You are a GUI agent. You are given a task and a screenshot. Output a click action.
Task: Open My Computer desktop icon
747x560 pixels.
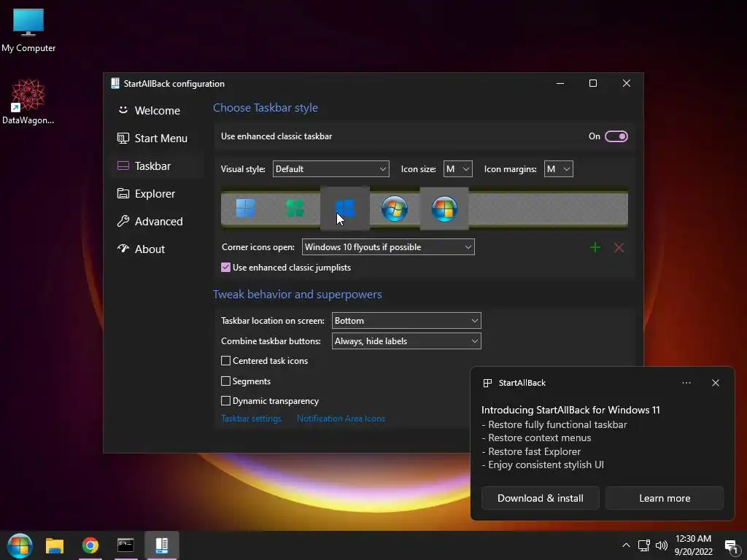point(28,31)
